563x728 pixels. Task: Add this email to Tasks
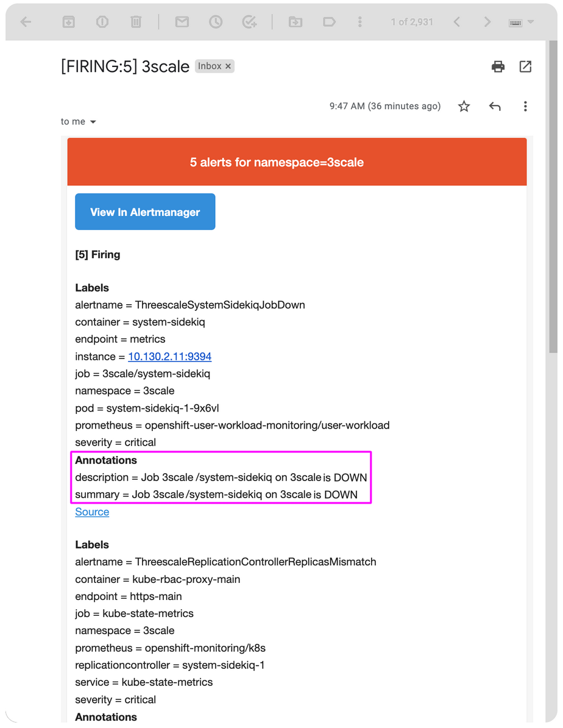pos(249,22)
